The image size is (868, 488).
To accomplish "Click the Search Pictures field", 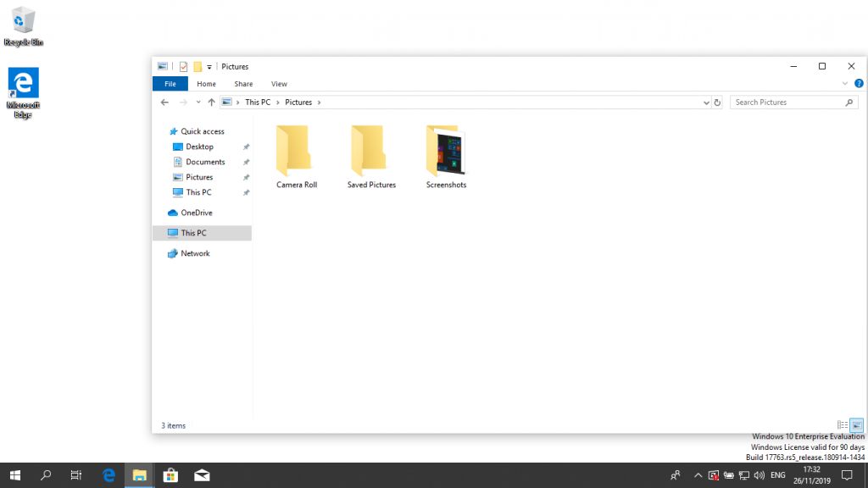I will click(x=793, y=103).
